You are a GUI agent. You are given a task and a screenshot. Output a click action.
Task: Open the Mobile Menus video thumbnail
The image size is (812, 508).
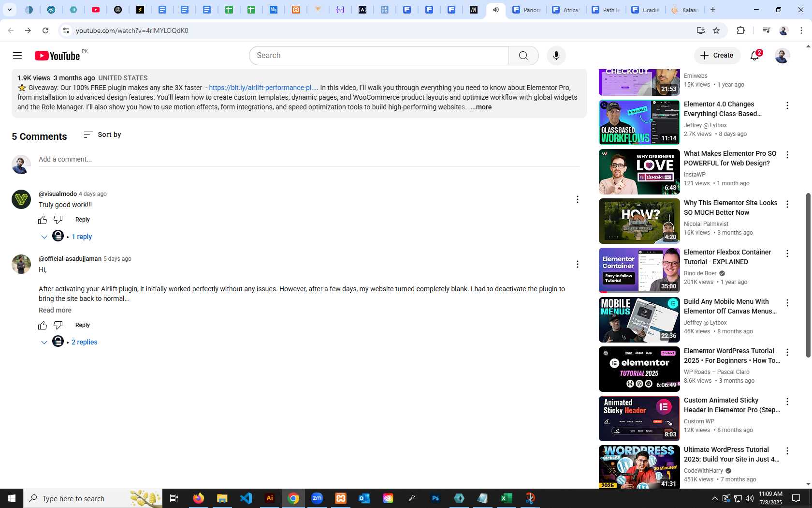point(639,320)
